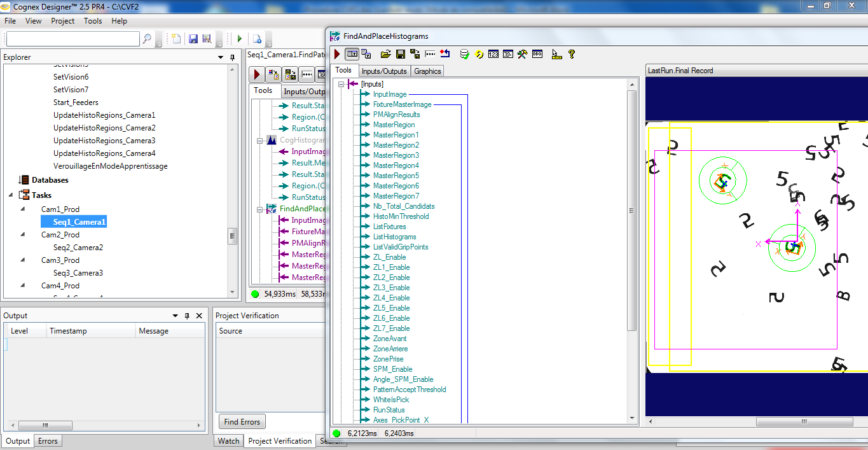This screenshot has height=450, width=868.
Task: Run the FindAndPlaceHistograms tool with the red play icon
Action: point(337,54)
